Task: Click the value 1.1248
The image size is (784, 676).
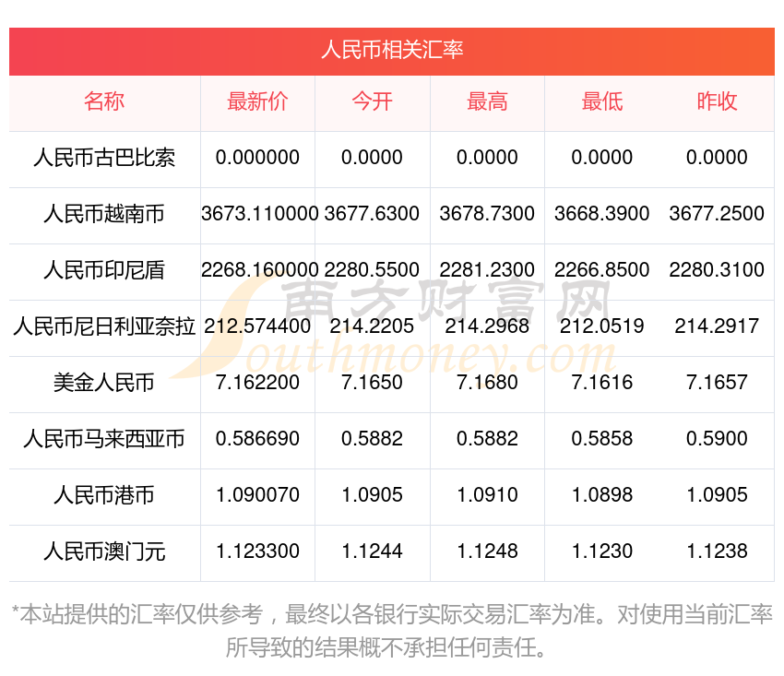Action: coord(487,551)
